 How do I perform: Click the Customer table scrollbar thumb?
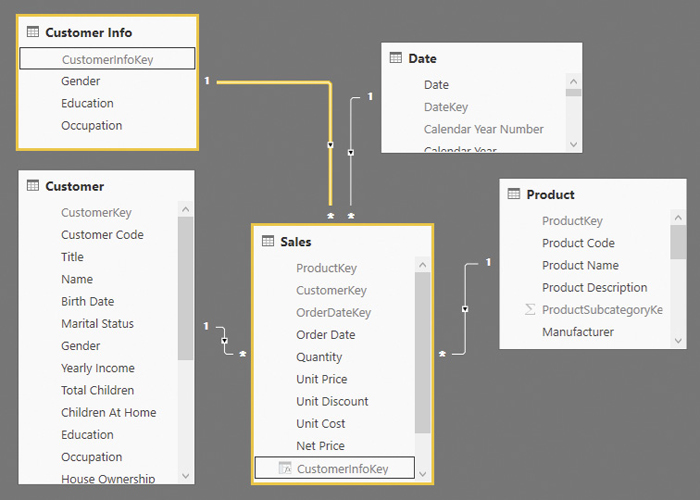pyautogui.click(x=185, y=288)
